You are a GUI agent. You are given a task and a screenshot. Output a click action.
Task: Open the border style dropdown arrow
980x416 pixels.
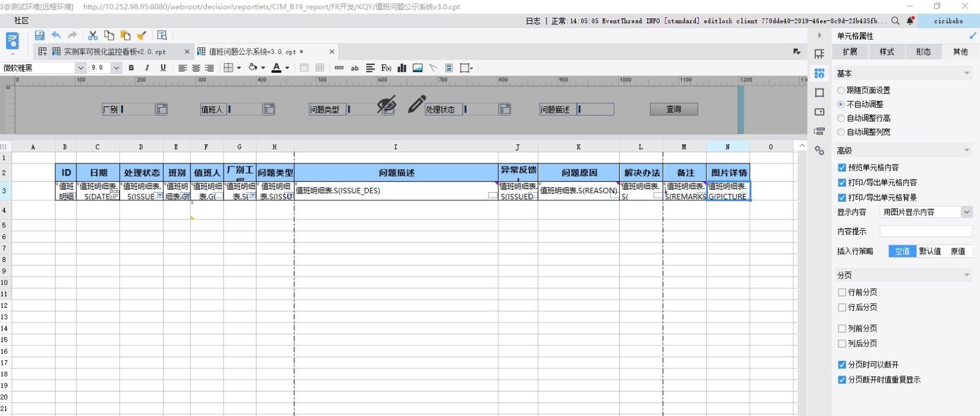239,68
